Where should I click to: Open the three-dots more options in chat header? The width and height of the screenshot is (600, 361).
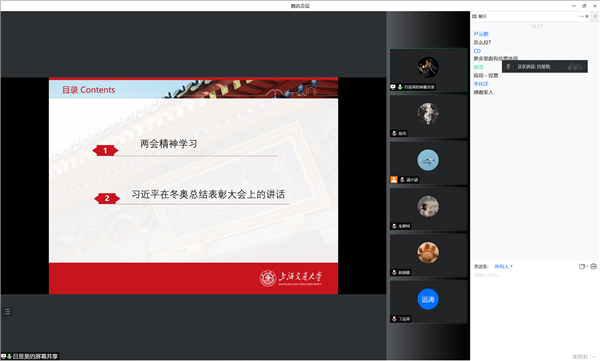(x=581, y=16)
